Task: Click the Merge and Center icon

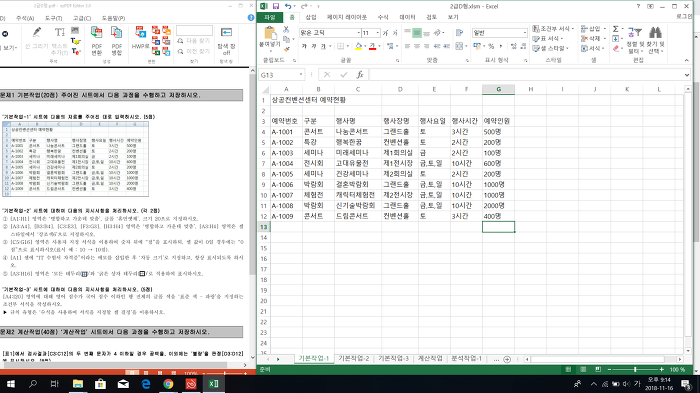Action: tap(458, 46)
